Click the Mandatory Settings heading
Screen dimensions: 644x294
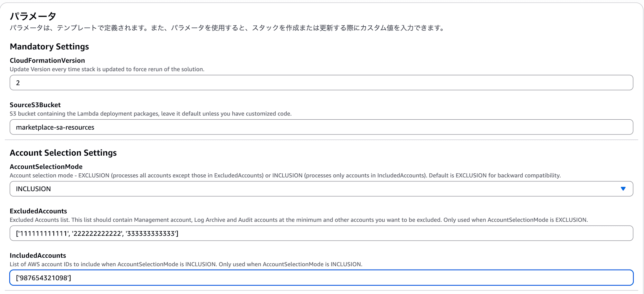pos(49,47)
